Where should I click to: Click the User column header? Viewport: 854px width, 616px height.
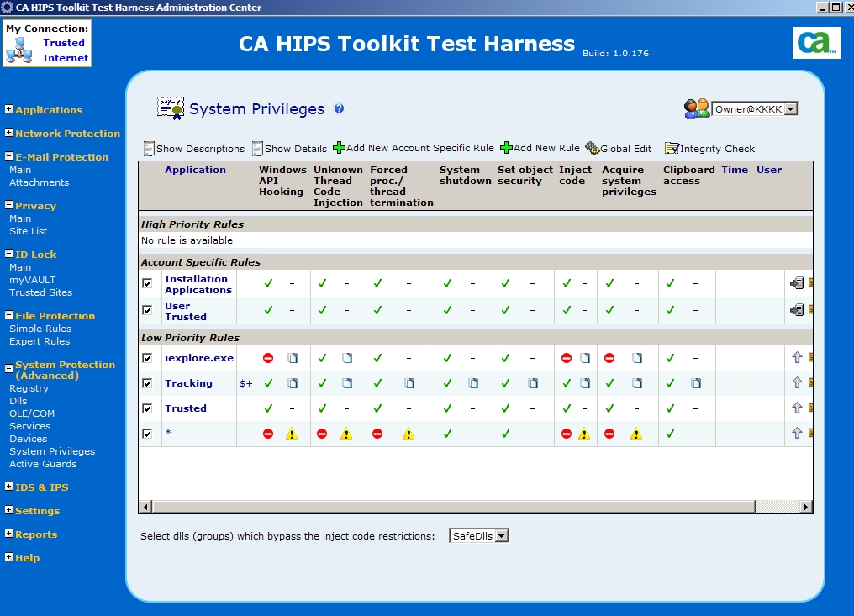coord(768,170)
